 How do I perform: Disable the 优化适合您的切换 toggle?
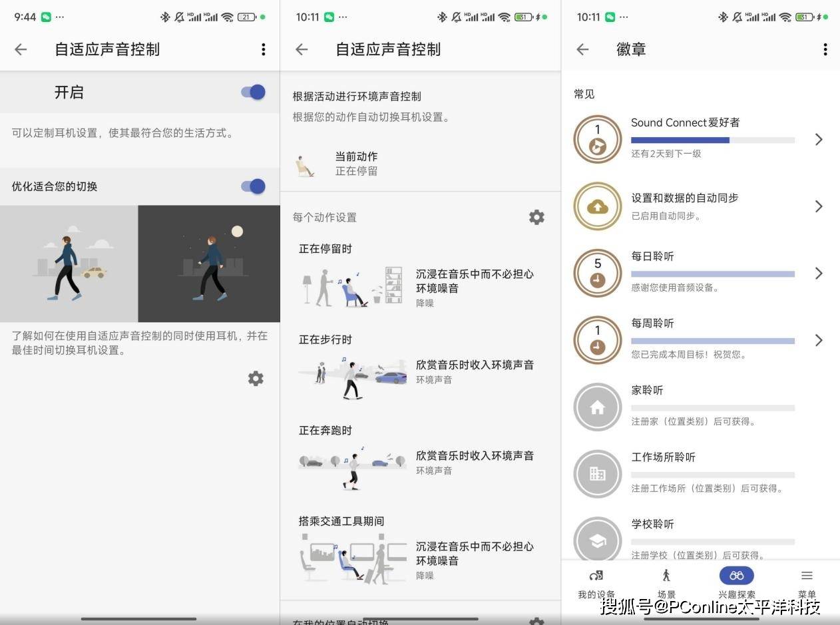click(253, 186)
